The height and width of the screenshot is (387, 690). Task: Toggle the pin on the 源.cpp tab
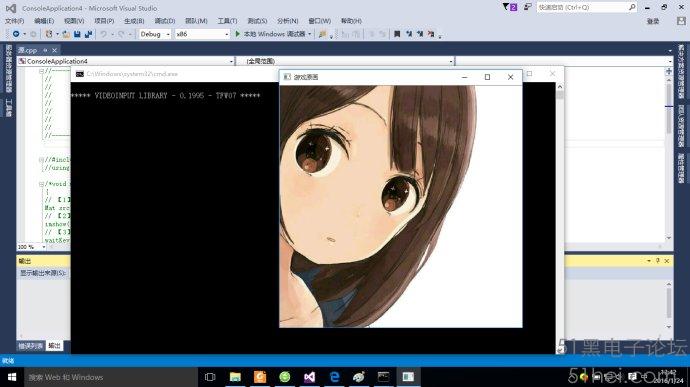pos(45,50)
